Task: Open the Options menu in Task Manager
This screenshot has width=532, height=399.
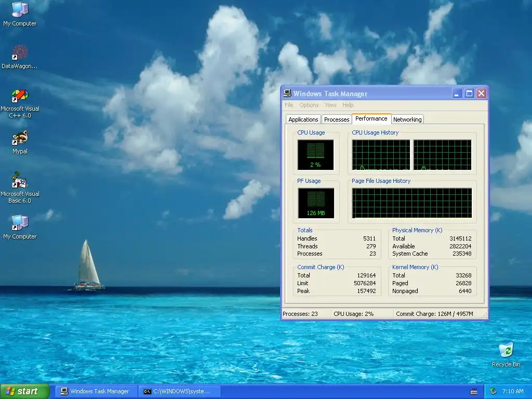Action: (309, 105)
